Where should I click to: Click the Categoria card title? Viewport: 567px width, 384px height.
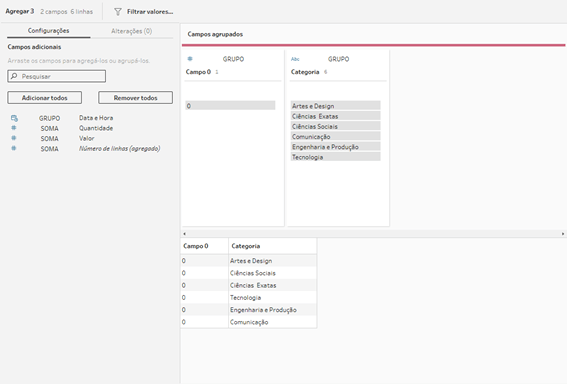click(305, 72)
